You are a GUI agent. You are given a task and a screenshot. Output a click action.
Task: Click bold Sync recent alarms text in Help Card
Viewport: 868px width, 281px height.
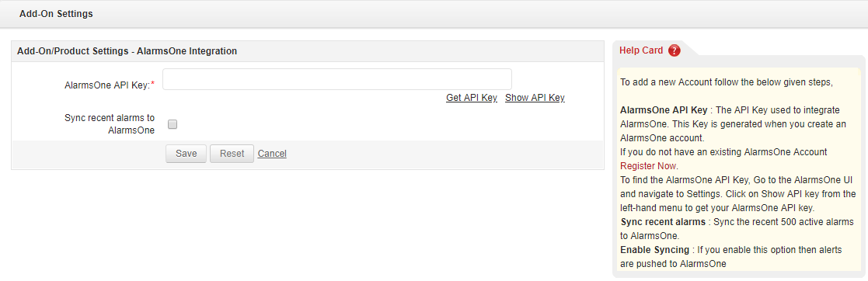coord(663,222)
